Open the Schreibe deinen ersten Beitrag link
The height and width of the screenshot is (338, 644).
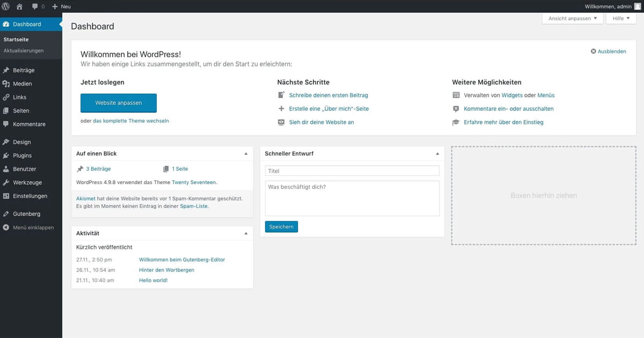(x=328, y=95)
